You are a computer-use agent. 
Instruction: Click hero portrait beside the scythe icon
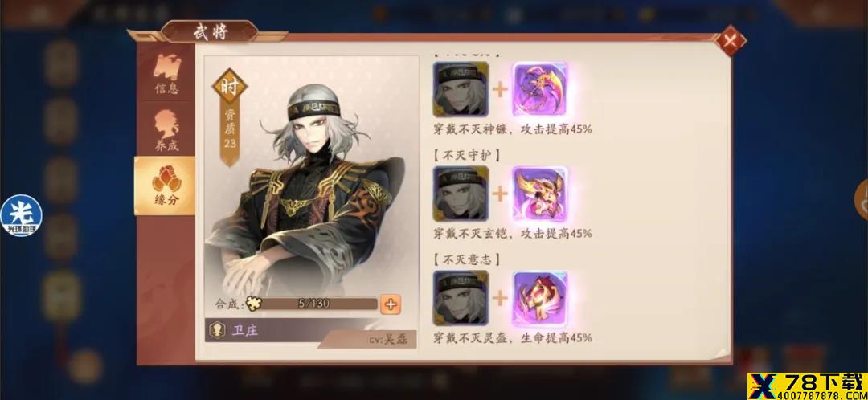(x=461, y=88)
